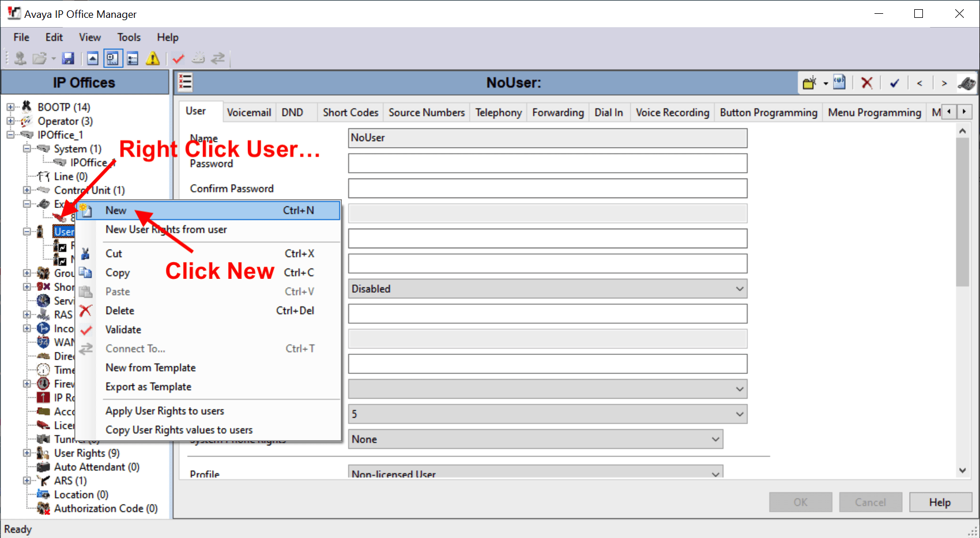Create new record with yellow folder icon

809,83
